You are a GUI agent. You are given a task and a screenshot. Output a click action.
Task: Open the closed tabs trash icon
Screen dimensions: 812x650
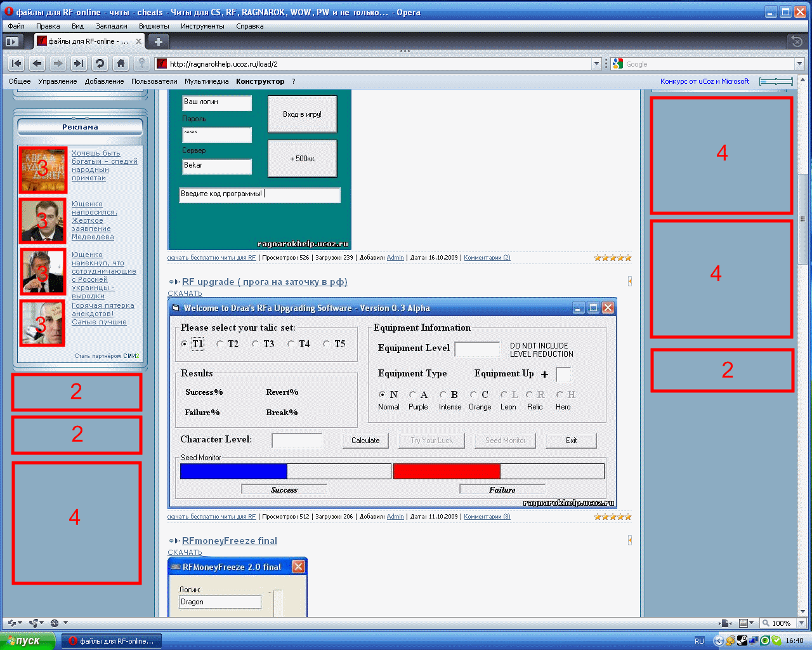[796, 41]
